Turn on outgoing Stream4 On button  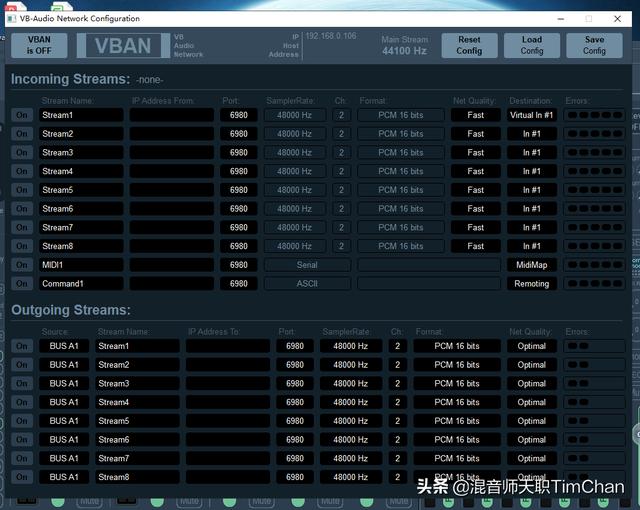click(22, 402)
